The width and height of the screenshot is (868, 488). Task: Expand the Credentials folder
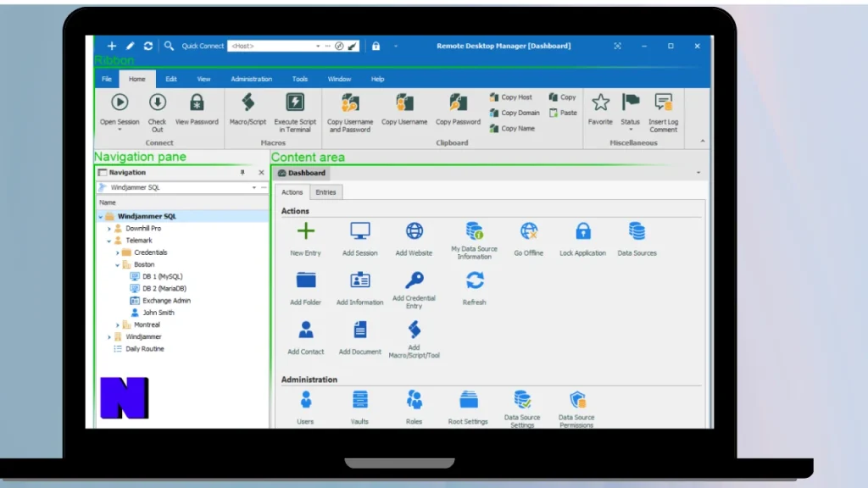click(117, 252)
